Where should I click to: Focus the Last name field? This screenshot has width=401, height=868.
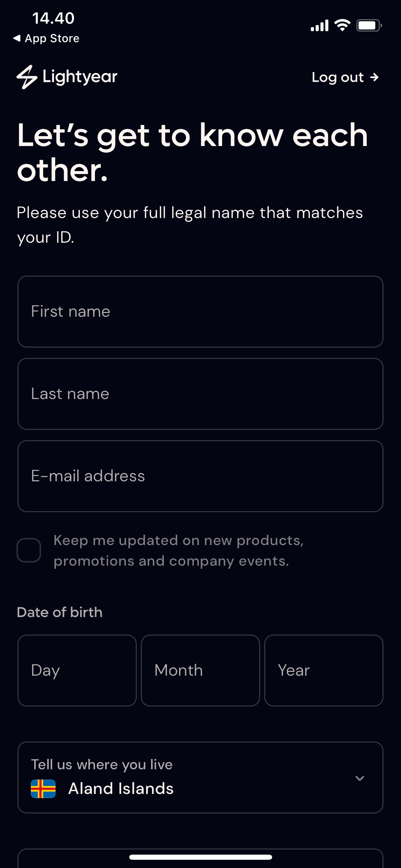[200, 394]
